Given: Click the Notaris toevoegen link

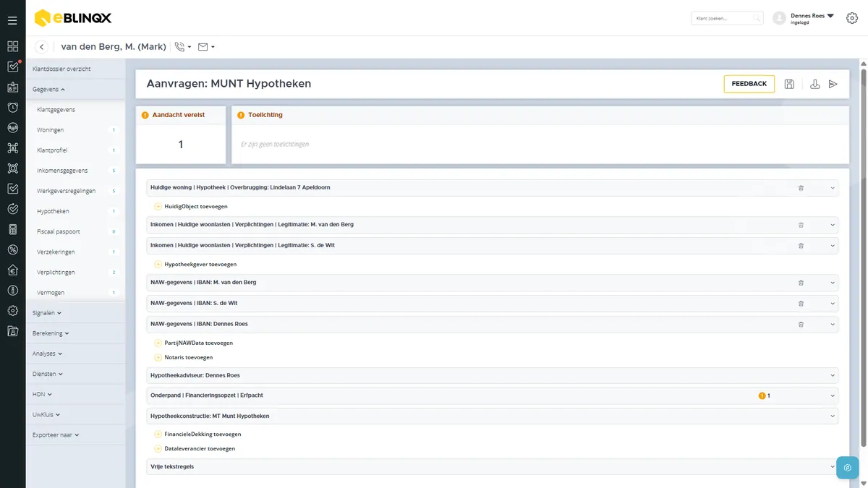Looking at the screenshot, I should (188, 357).
